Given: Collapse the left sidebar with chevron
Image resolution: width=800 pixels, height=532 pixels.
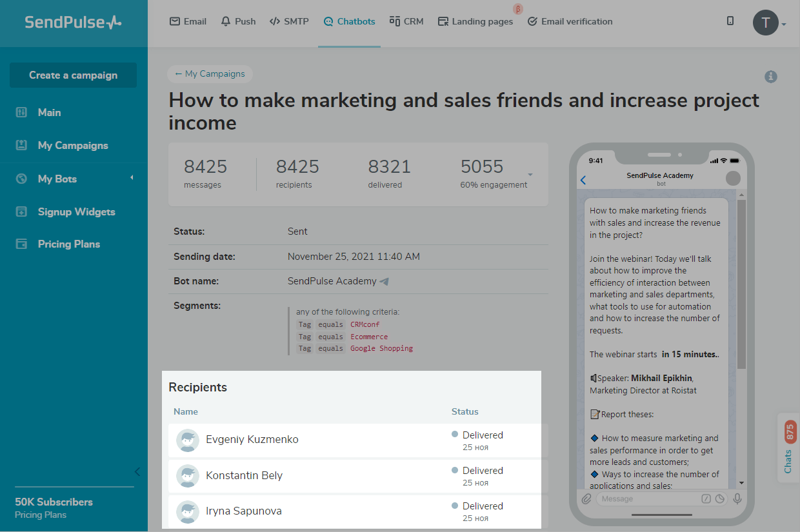Looking at the screenshot, I should [x=137, y=471].
